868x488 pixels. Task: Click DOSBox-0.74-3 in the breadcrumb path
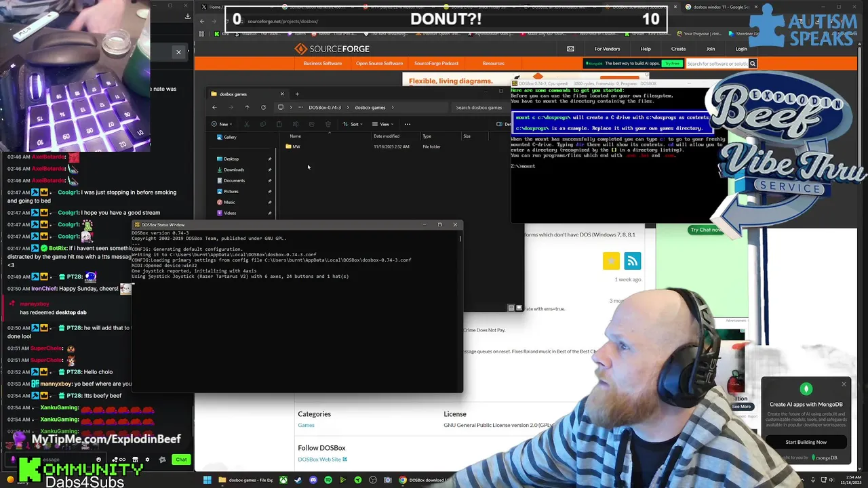(x=325, y=107)
